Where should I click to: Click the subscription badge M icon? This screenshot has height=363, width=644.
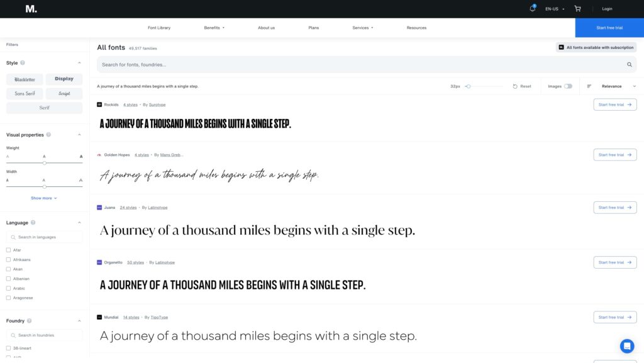561,47
